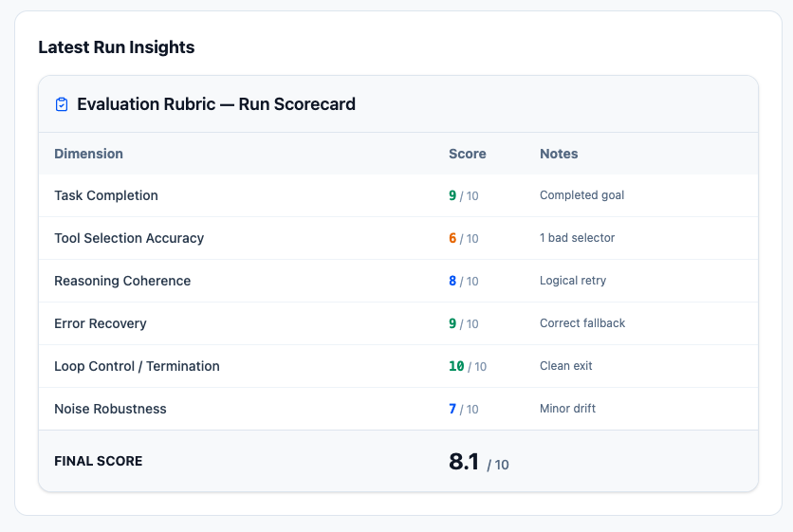This screenshot has width=793, height=532.
Task: Click the Latest Run Insights heading
Action: coord(116,47)
